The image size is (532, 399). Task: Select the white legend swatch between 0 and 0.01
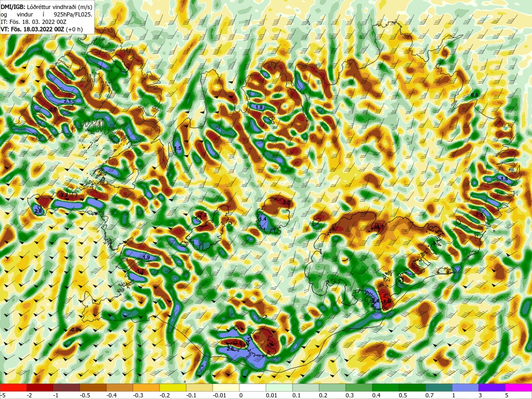253,387
